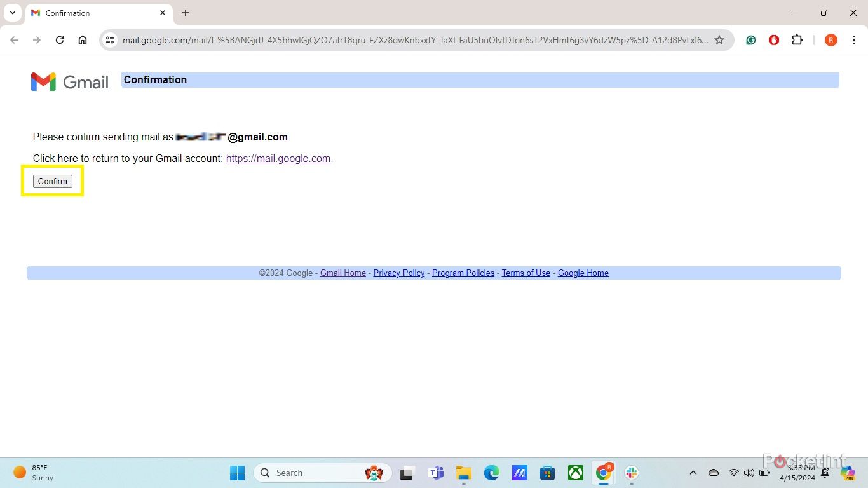Open the Grammarly extension icon

[751, 40]
